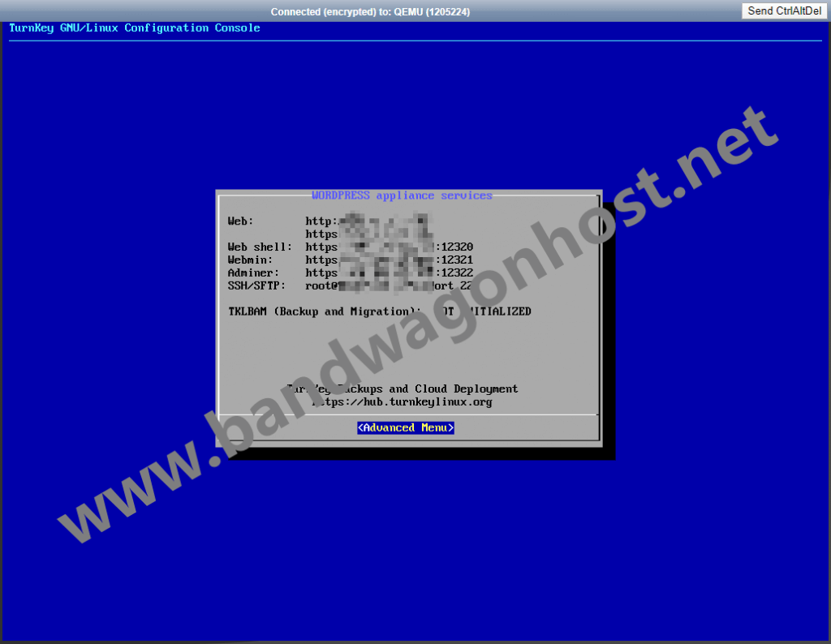Click the ':12321' port number
Image resolution: width=831 pixels, height=644 pixels.
point(454,260)
